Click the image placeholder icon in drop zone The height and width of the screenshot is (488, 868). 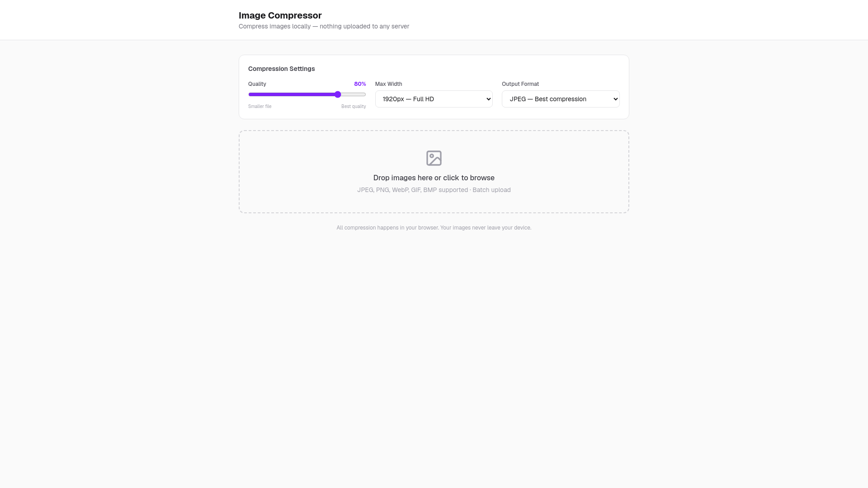click(434, 158)
